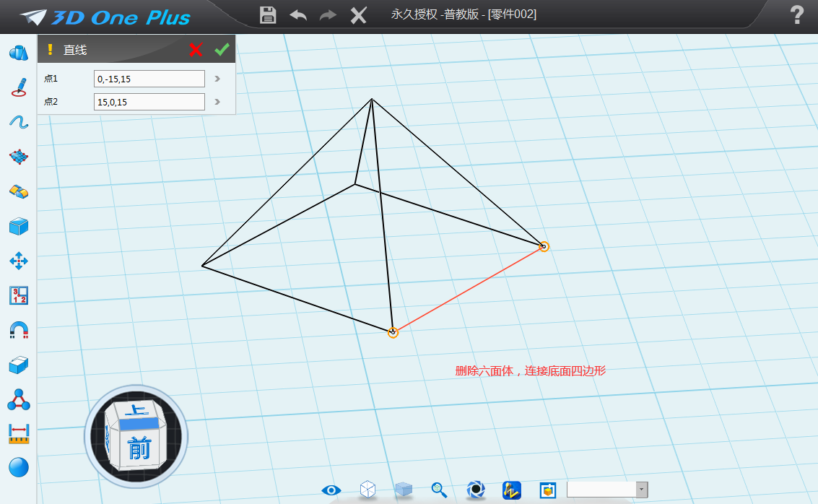Screen dimensions: 818x504
Task: Open the basic solid shapes tool
Action: pos(19,53)
